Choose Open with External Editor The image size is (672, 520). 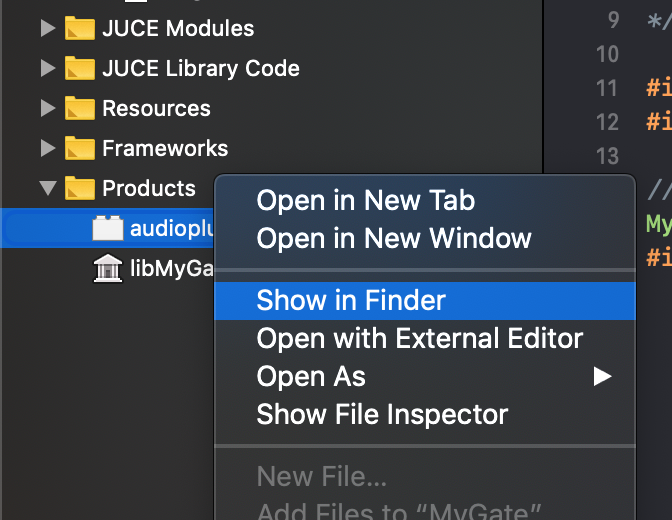tap(419, 338)
